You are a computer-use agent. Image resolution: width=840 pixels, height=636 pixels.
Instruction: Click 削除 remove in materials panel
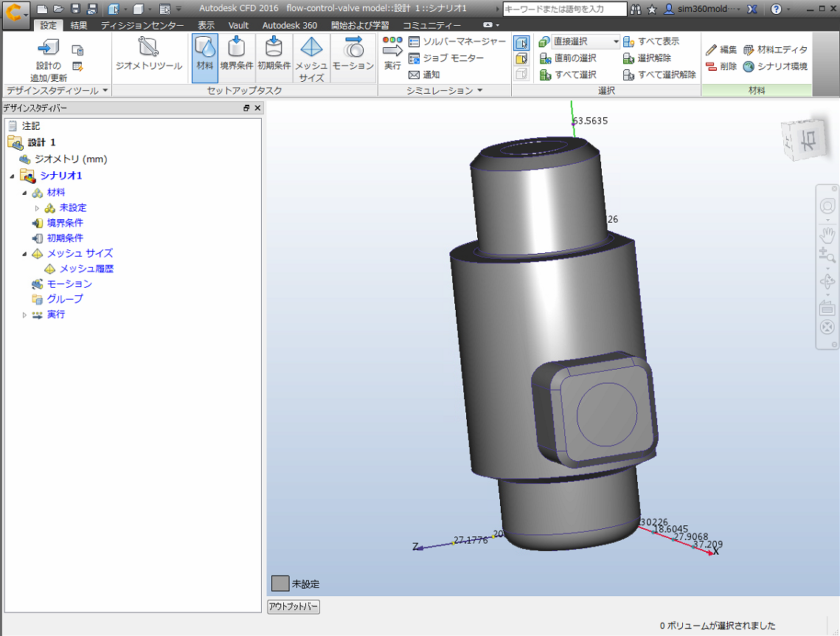[721, 66]
